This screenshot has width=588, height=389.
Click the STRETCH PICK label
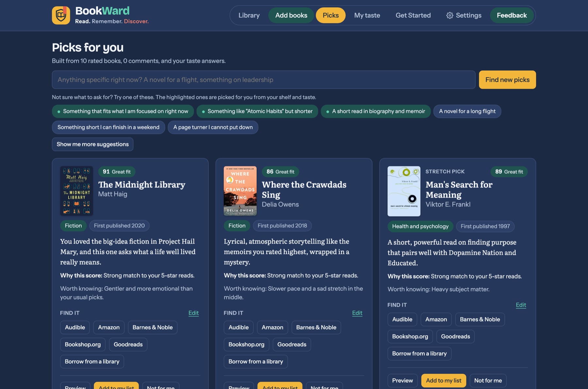(445, 172)
